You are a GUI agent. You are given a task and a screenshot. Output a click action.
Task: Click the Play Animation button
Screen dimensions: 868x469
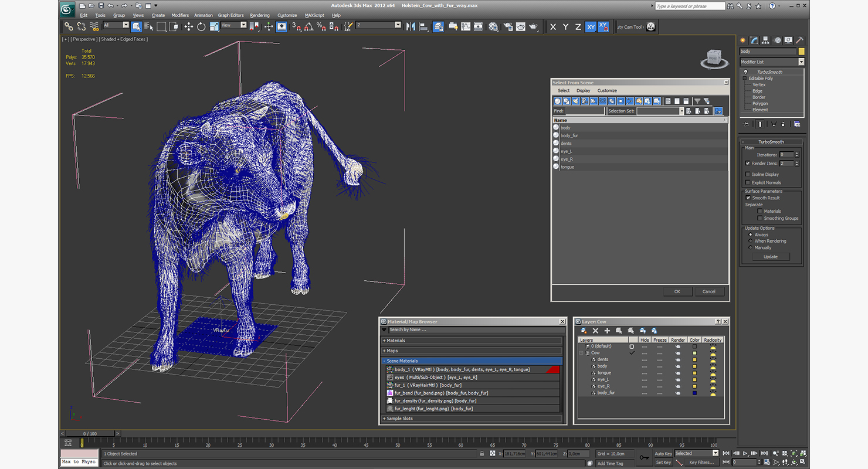pyautogui.click(x=745, y=453)
